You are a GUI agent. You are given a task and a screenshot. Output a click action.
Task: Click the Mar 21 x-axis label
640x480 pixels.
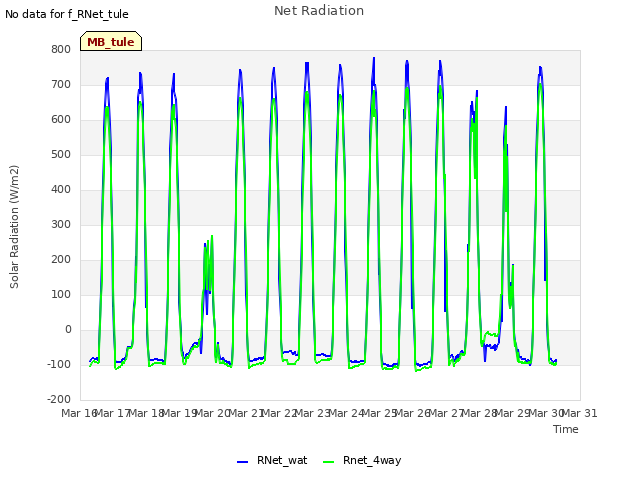click(245, 413)
